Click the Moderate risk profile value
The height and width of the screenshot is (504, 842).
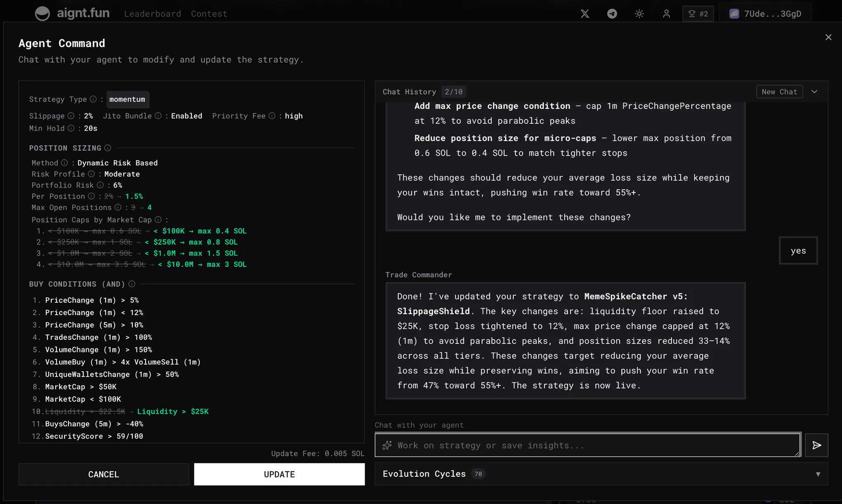(x=122, y=174)
